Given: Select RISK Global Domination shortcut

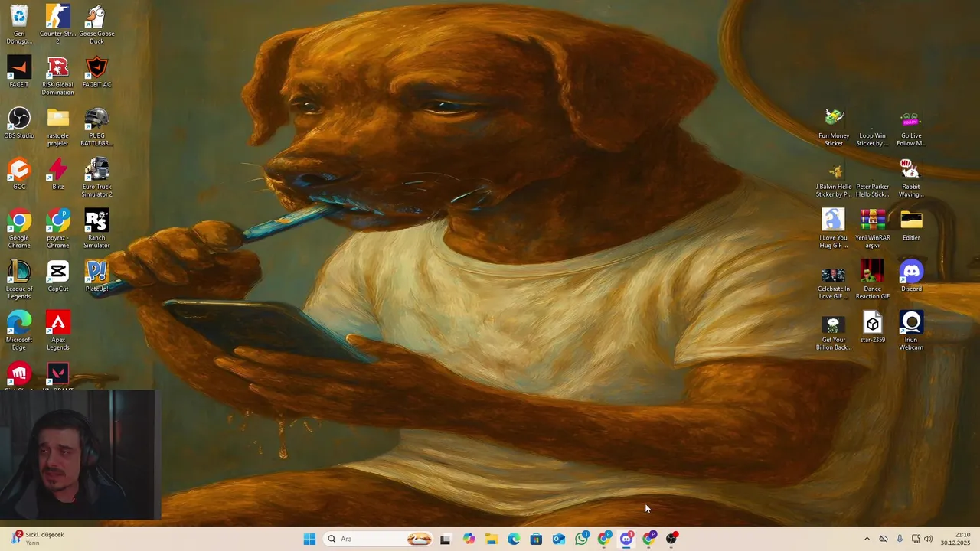Looking at the screenshot, I should [57, 75].
